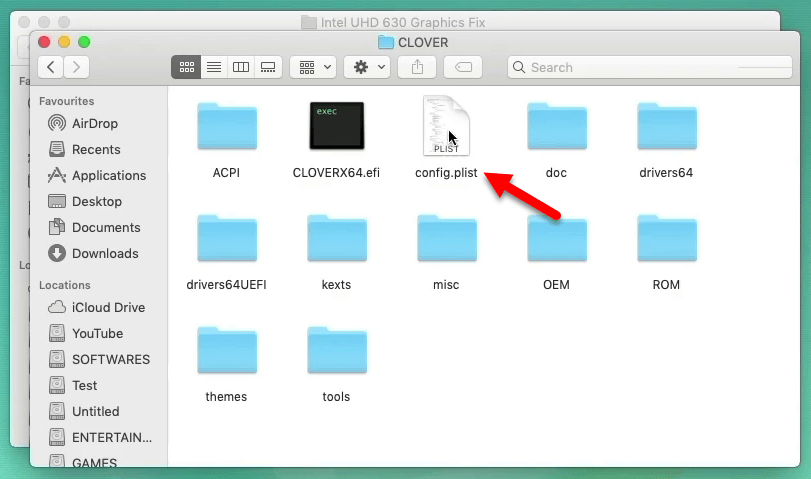811x479 pixels.
Task: Open the drivers64 folder
Action: pyautogui.click(x=667, y=126)
